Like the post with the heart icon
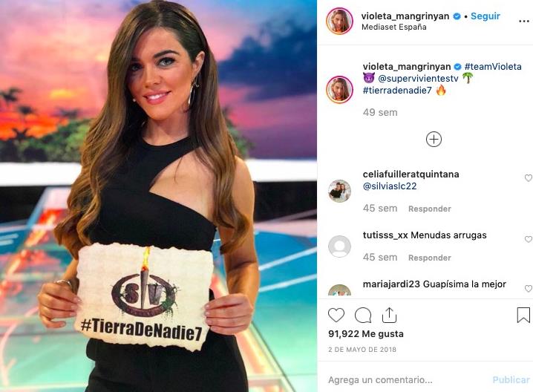Image resolution: width=533 pixels, height=392 pixels. coord(336,316)
